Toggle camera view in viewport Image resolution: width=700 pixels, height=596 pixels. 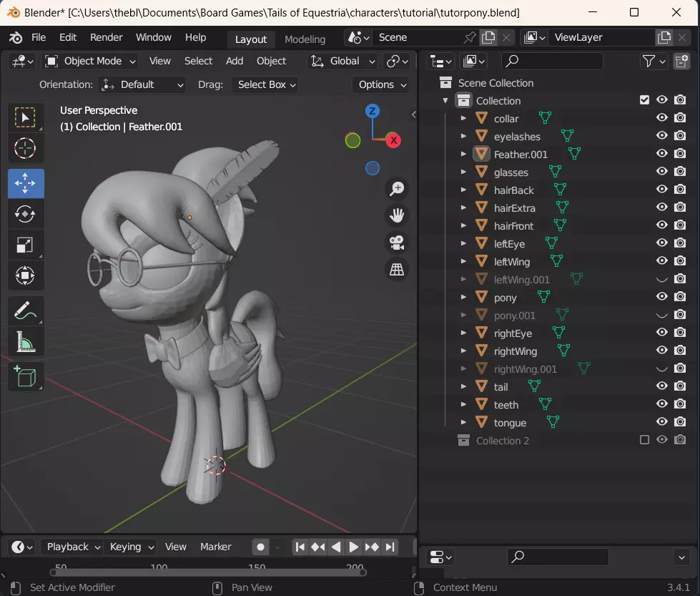[x=397, y=243]
